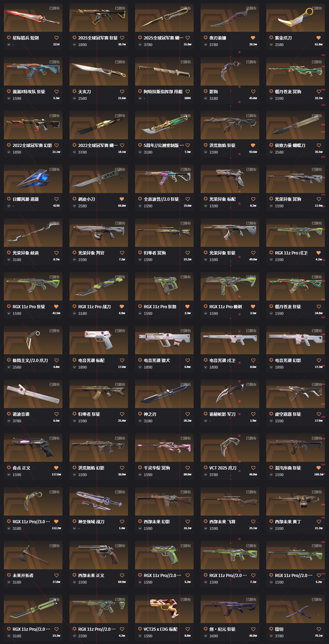Click the 创・纪元 狂徒 skin title
The image size is (329, 644).
click(x=223, y=629)
